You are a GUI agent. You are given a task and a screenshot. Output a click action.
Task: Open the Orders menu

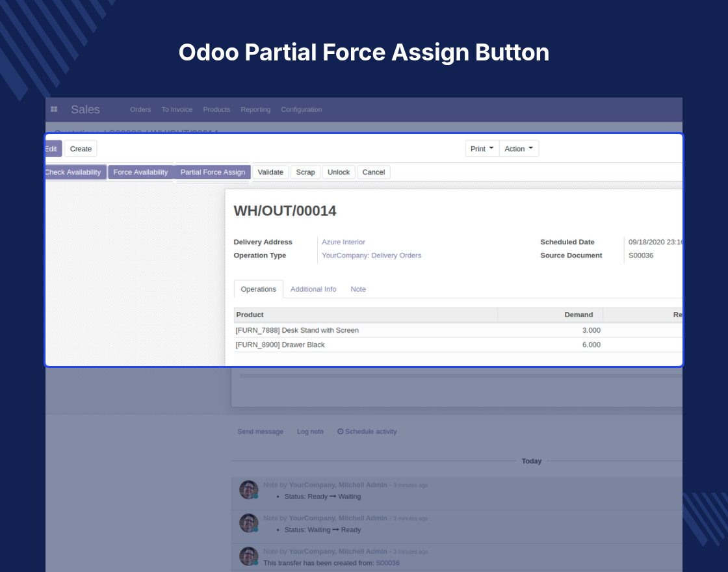click(x=140, y=110)
